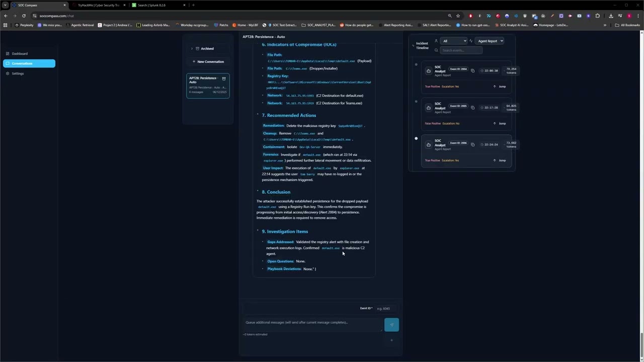Open the Dashboard page
644x362 pixels.
point(29,54)
